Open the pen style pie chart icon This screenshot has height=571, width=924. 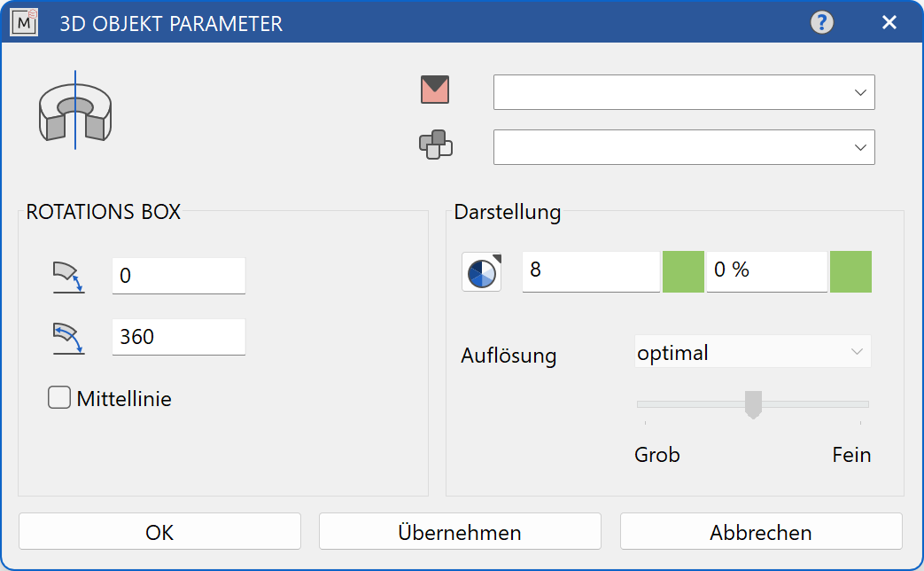coord(480,272)
